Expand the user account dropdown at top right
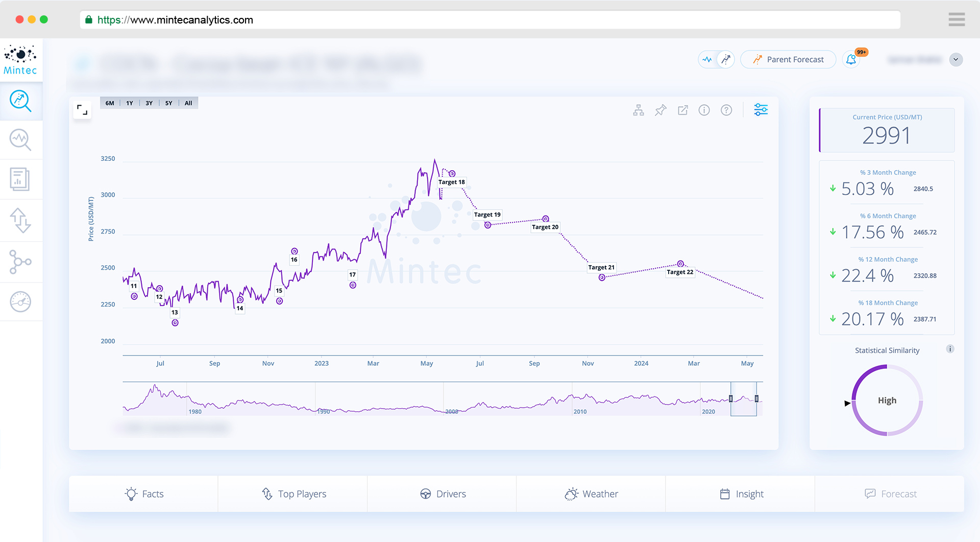Image resolution: width=980 pixels, height=542 pixels. [x=957, y=59]
